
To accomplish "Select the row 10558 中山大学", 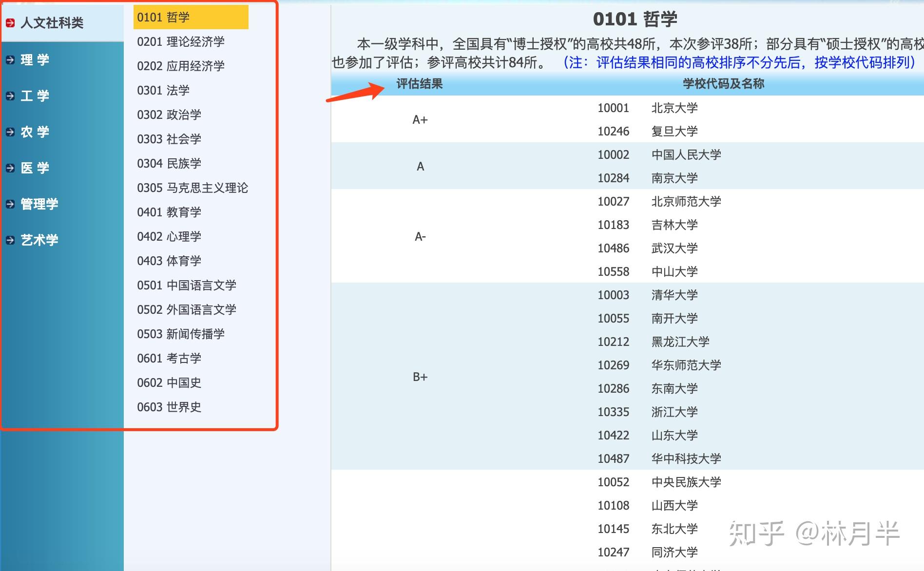I will [x=648, y=271].
